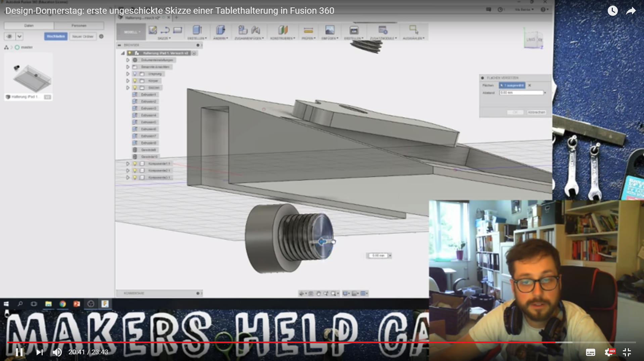
Task: Click the create sketch icon in toolbar
Action: pos(153,30)
